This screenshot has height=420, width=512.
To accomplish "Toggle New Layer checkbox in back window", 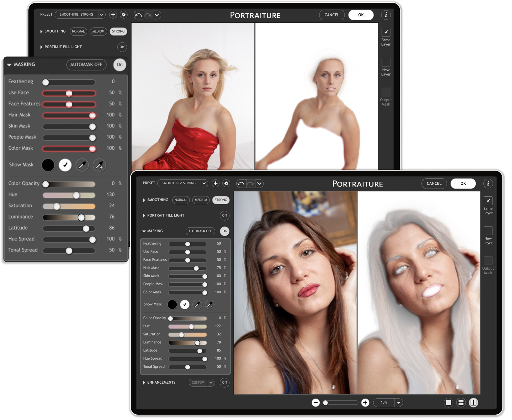I will coord(386,62).
